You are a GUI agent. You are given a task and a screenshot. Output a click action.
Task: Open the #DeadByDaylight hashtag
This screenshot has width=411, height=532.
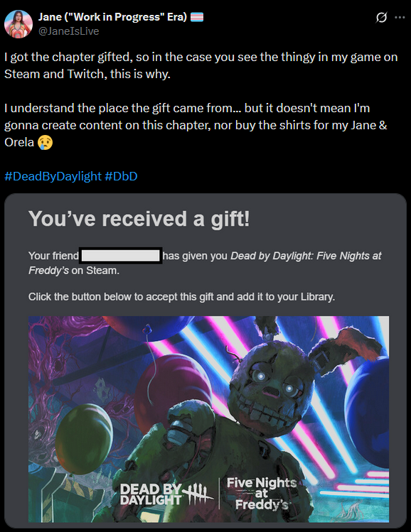coord(53,176)
